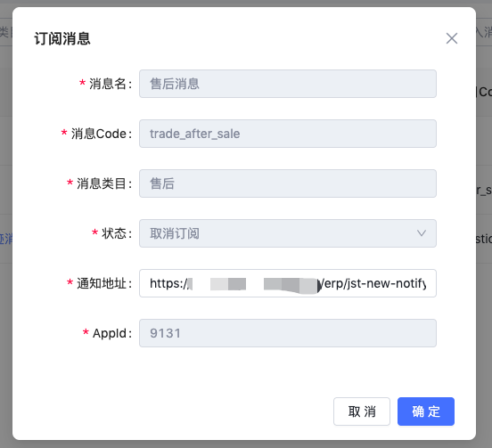Click the 消息Code field containing trade_after_sale
The height and width of the screenshot is (448, 492).
[x=288, y=134]
